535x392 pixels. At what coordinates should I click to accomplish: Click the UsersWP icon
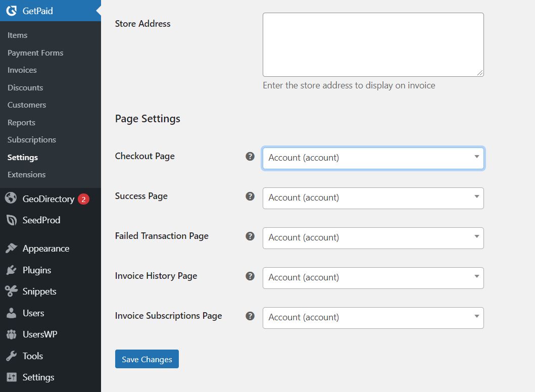tap(11, 334)
